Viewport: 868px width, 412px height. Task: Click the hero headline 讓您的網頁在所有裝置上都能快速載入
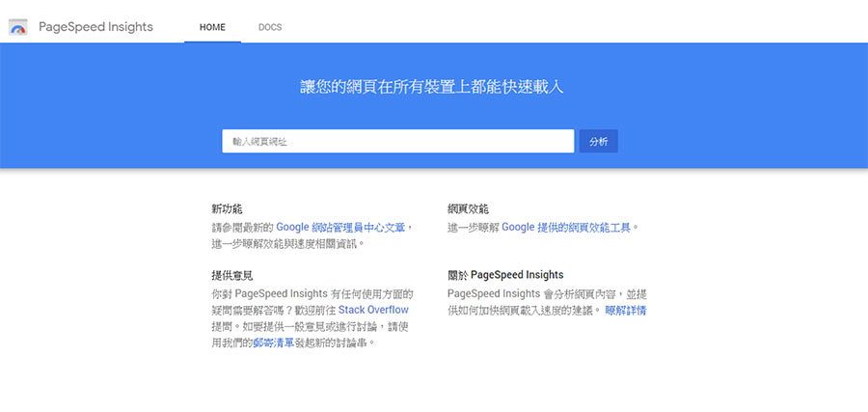pyautogui.click(x=431, y=87)
